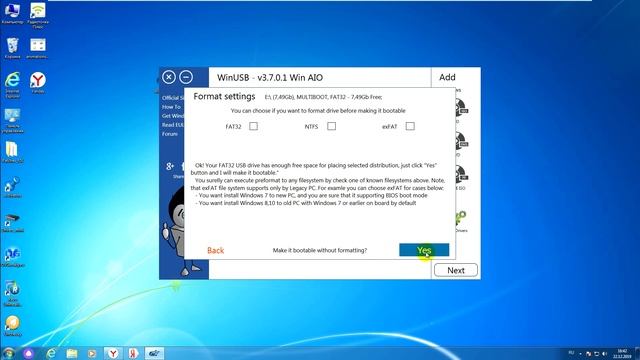
Task: Confirm with the blue Yes button
Action: (424, 250)
